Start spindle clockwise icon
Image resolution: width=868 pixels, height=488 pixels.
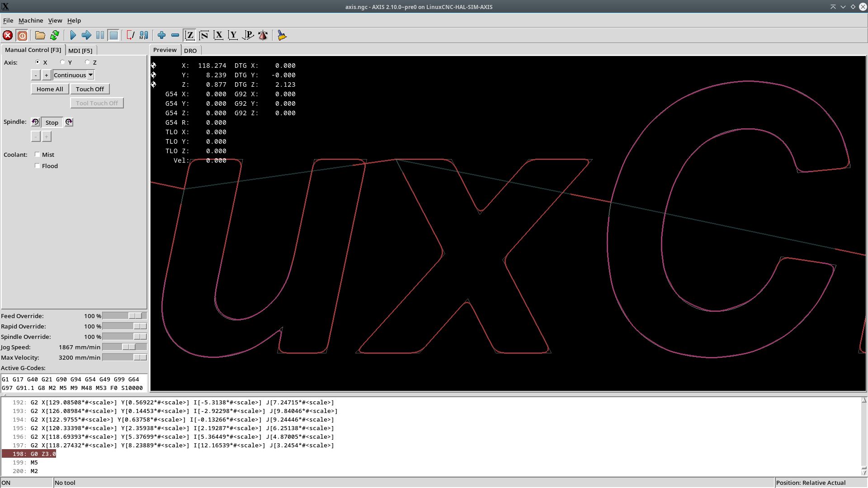point(69,122)
